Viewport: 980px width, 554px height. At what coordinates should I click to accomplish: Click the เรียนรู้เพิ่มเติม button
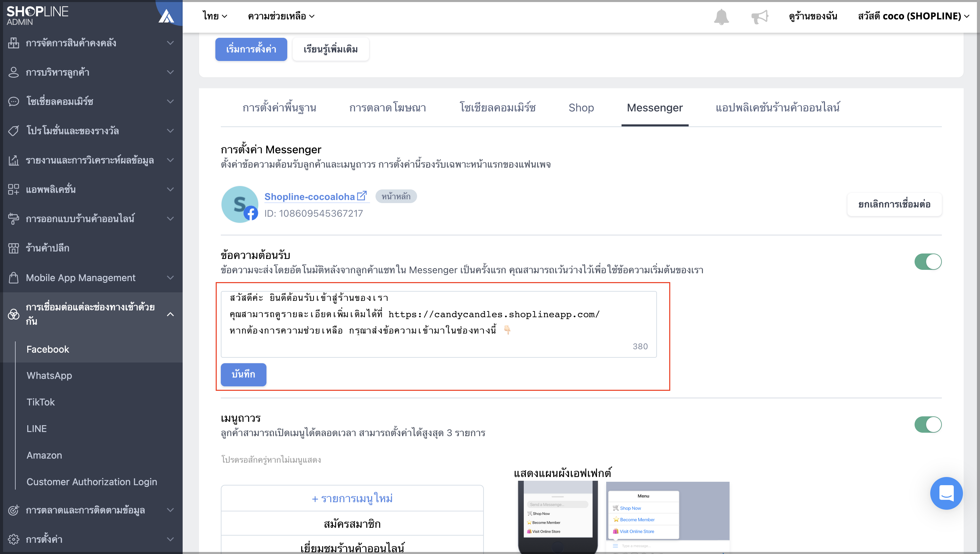331,49
